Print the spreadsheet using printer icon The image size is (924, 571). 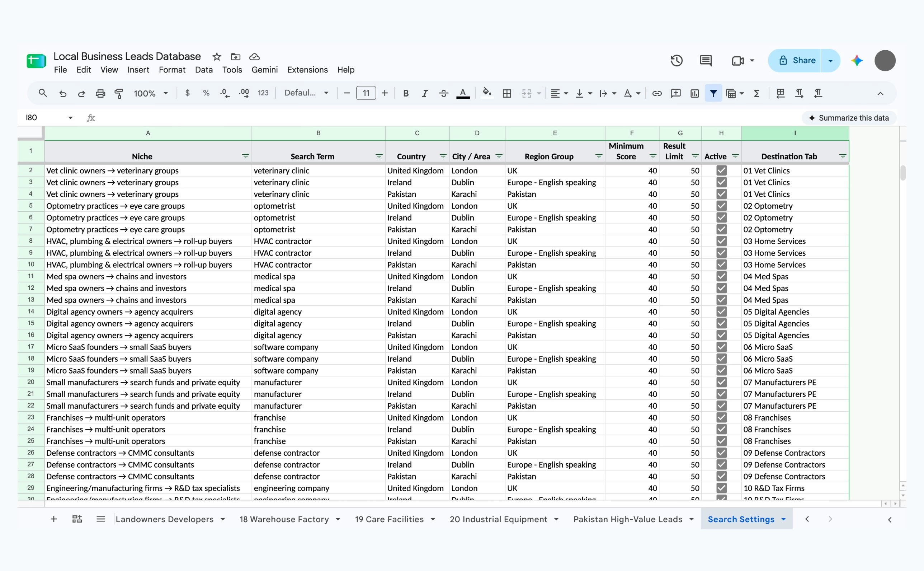(x=100, y=93)
